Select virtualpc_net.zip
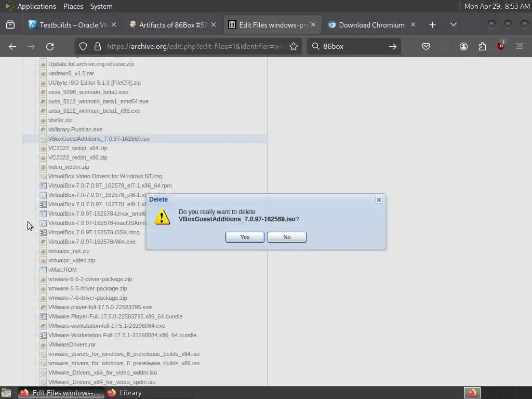Image resolution: width=532 pixels, height=399 pixels. tap(69, 251)
